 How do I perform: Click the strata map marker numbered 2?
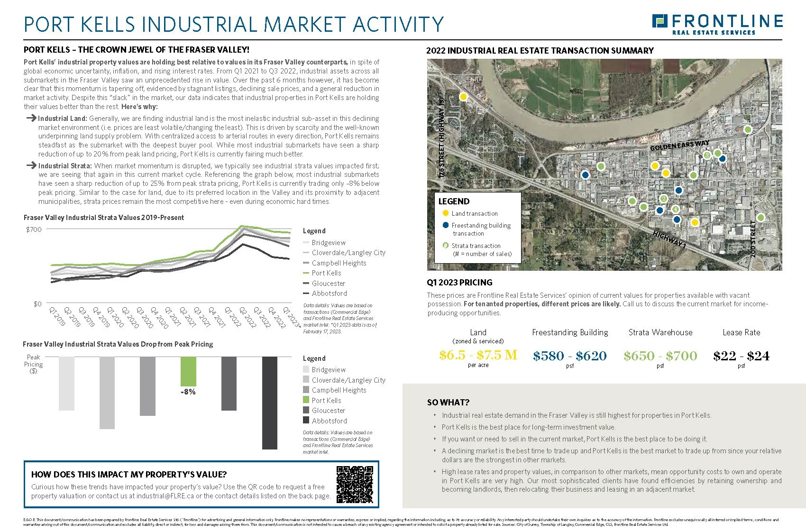pos(664,199)
